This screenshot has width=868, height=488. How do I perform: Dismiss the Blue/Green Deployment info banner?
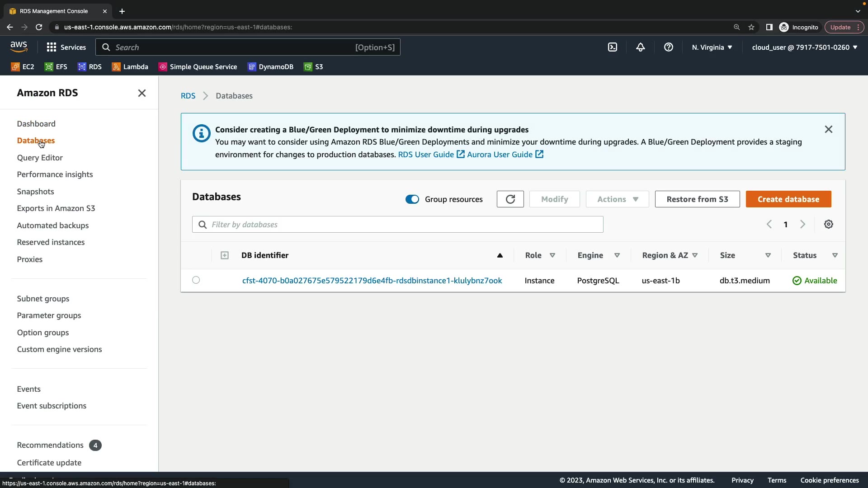tap(828, 130)
